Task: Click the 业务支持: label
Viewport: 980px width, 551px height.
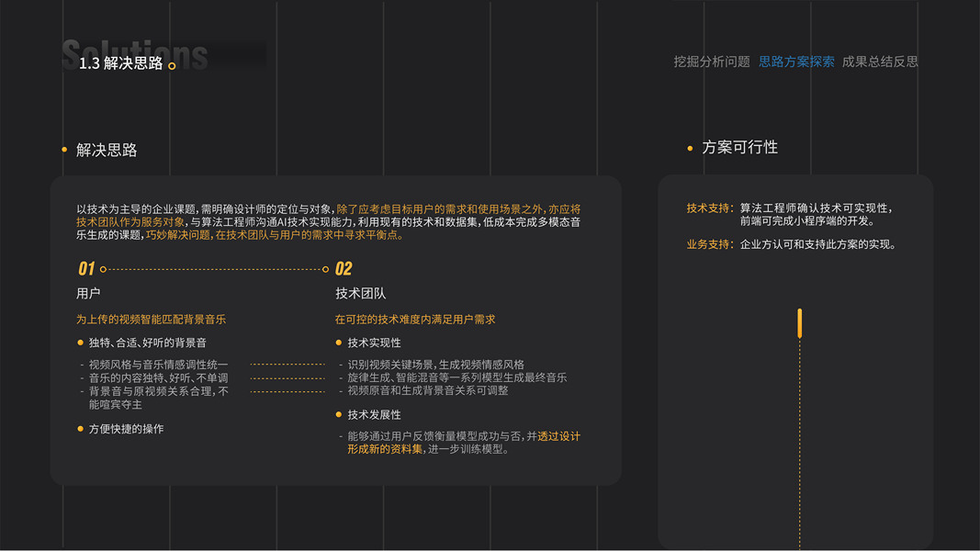Action: tap(710, 244)
